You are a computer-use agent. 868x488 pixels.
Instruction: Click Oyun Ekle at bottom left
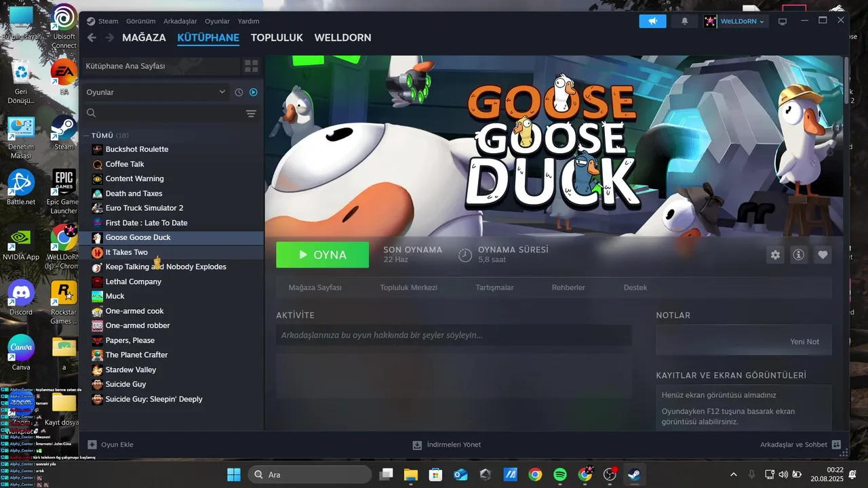point(111,445)
